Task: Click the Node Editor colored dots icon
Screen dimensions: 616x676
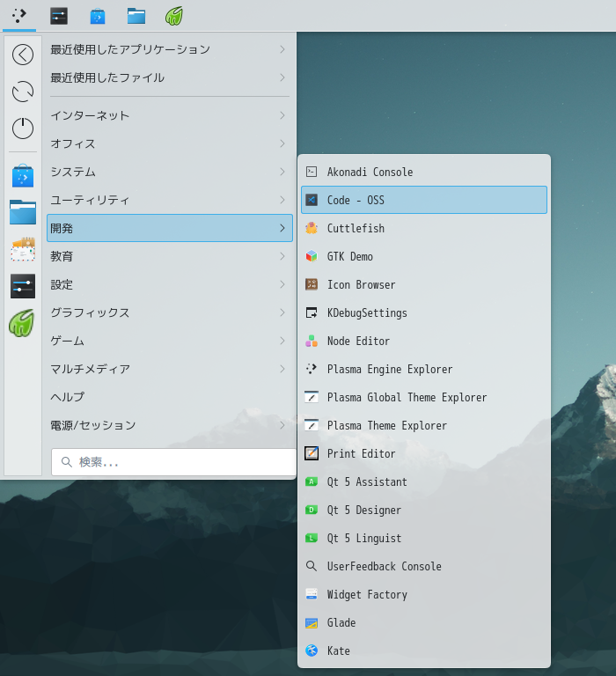Action: coord(312,341)
